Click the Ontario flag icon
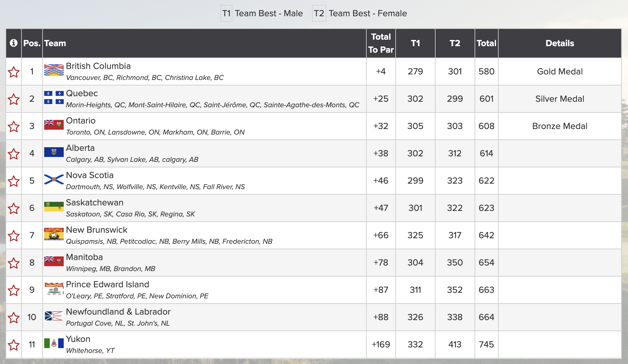Screen dimensions: 628x364 [54, 124]
